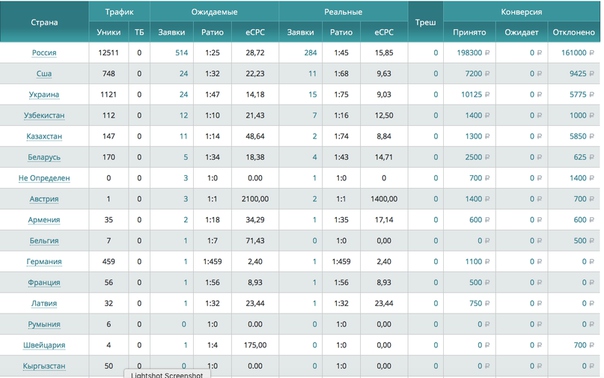Screen dimensions: 604x378
Task: Click the Отклонено column header
Action: point(574,32)
